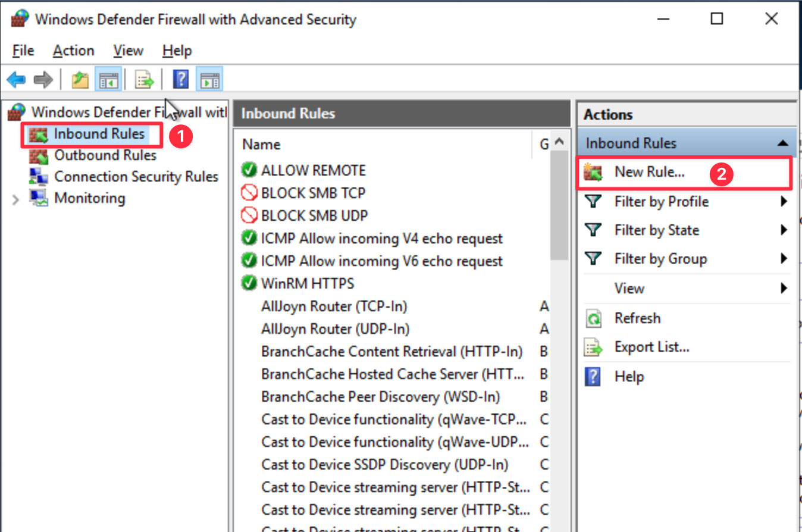Click green check icon beside ICMP V4 echo rule
The height and width of the screenshot is (532, 802).
[249, 239]
